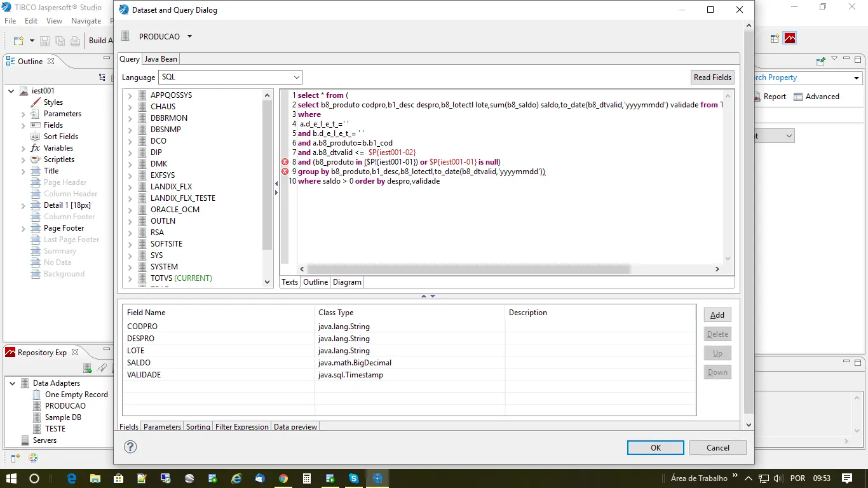868x488 pixels.
Task: Open Skype from the Windows taskbar
Action: (x=353, y=478)
